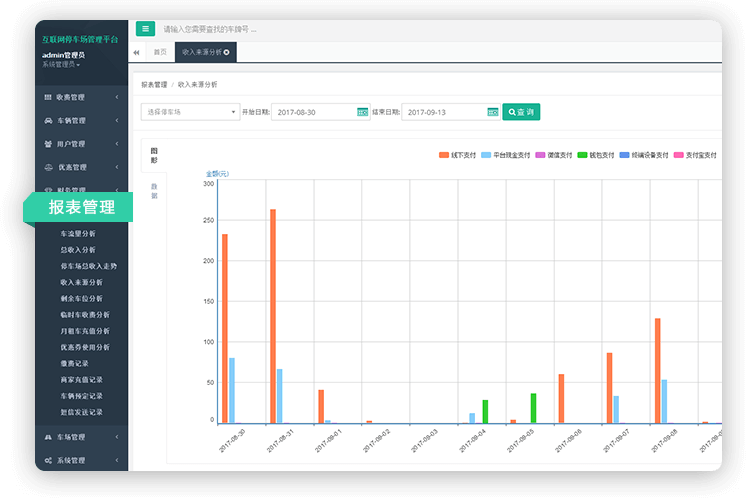Switch to the 数据 data view tab
Image resolution: width=746 pixels, height=498 pixels.
pyautogui.click(x=154, y=191)
